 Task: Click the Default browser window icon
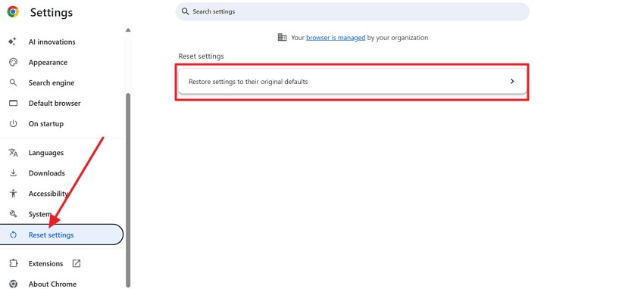(13, 104)
